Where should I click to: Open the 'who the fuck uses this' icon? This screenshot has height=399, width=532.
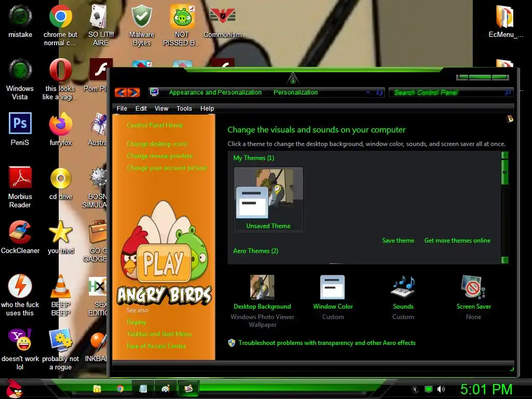pos(20,295)
